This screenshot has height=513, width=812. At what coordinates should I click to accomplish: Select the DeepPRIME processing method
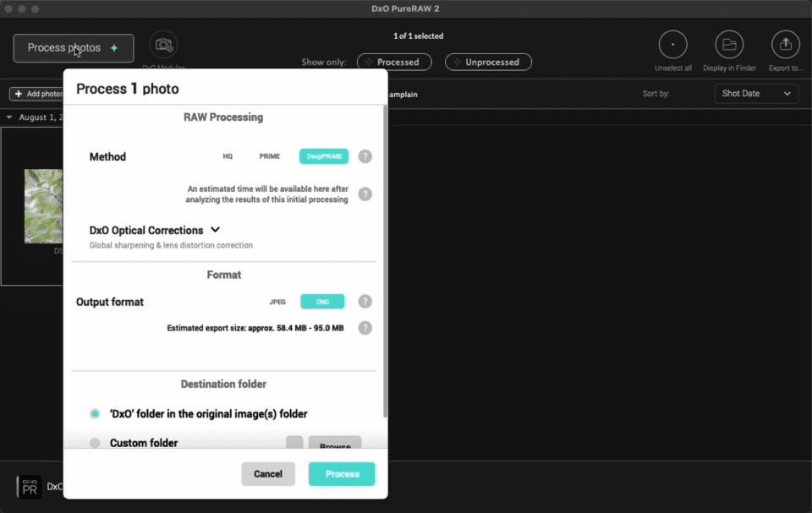click(324, 156)
